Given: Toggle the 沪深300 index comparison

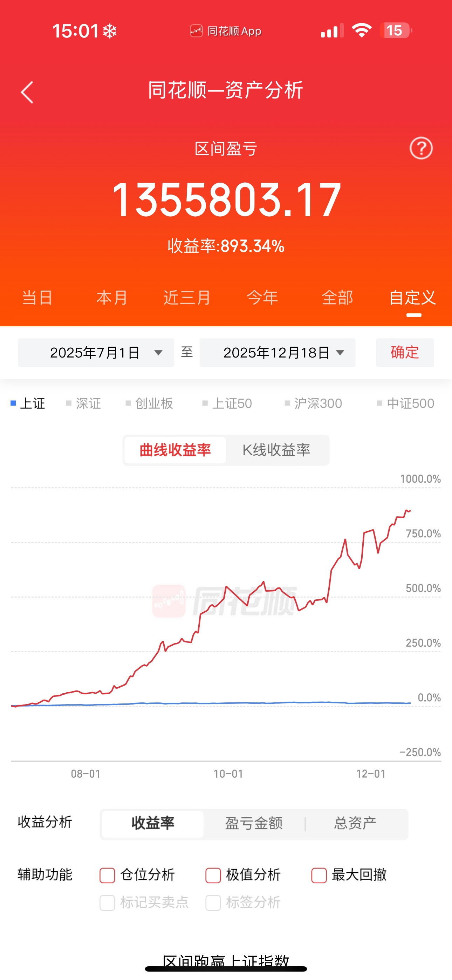Looking at the screenshot, I should click(x=314, y=403).
